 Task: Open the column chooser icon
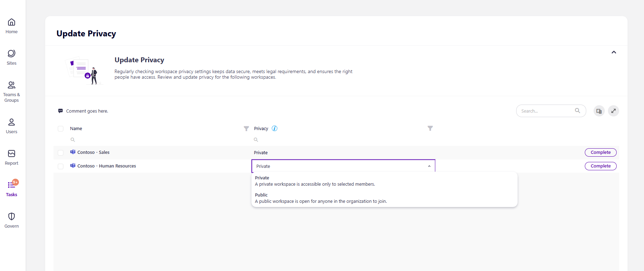[x=599, y=111]
